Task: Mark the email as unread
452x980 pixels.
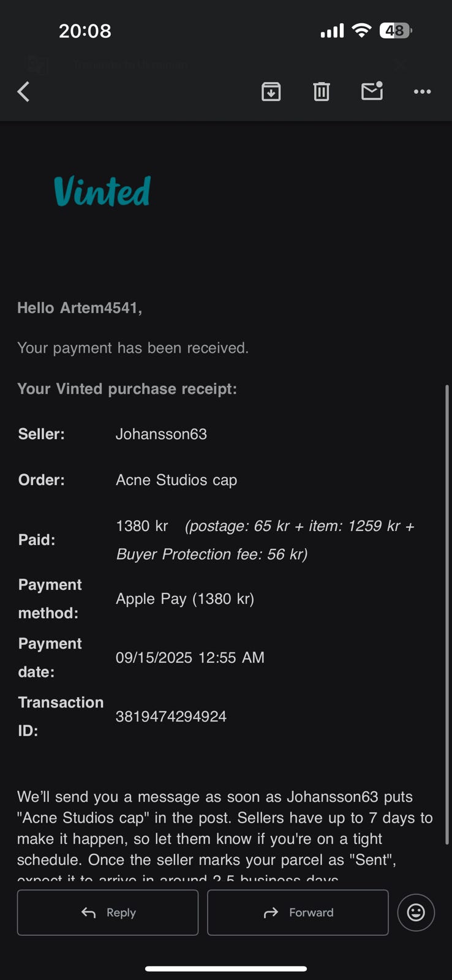Action: 372,91
